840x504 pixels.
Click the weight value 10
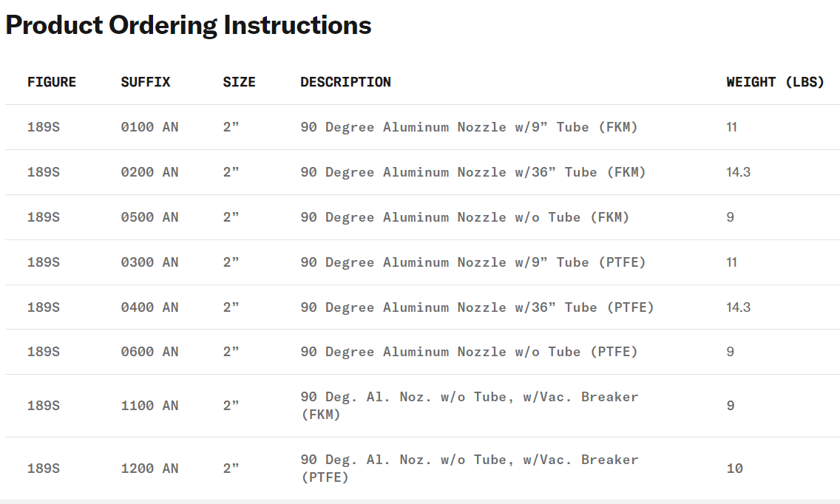click(734, 469)
